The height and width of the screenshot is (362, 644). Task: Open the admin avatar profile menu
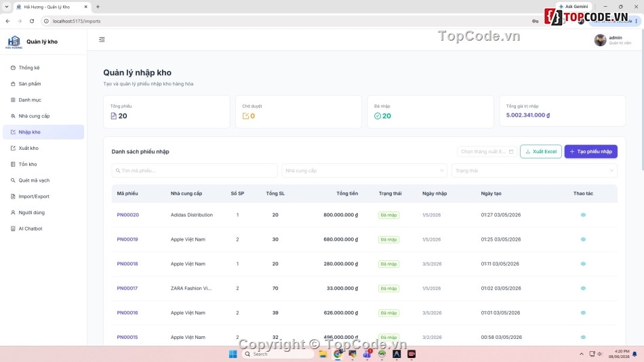(600, 40)
